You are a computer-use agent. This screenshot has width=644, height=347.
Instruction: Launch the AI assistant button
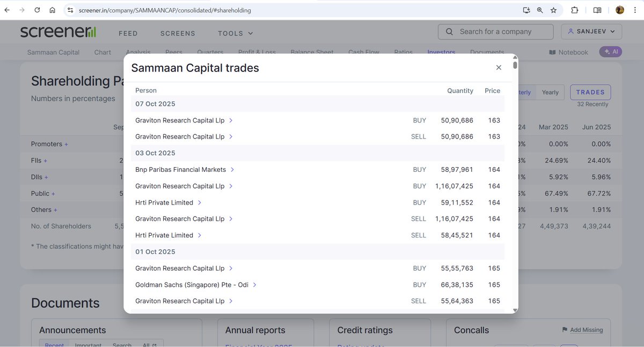pyautogui.click(x=611, y=52)
